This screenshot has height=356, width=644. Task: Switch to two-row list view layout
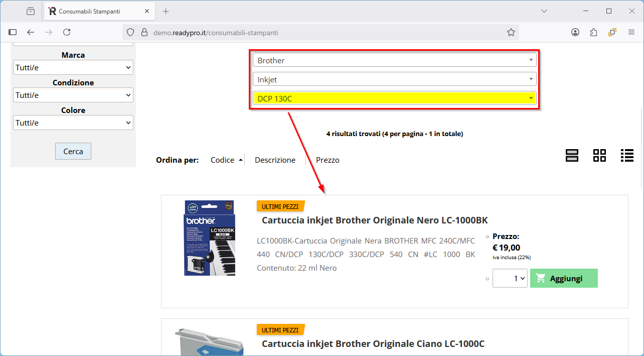click(572, 156)
